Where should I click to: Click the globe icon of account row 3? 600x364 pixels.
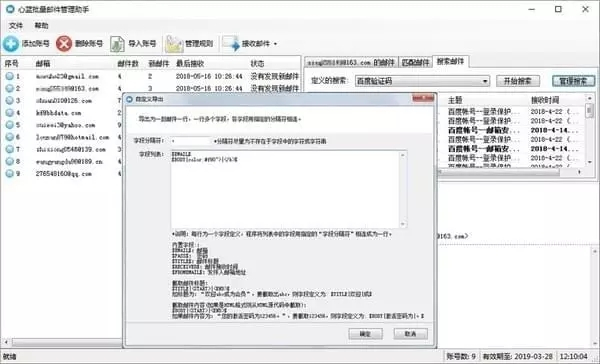pyautogui.click(x=9, y=101)
